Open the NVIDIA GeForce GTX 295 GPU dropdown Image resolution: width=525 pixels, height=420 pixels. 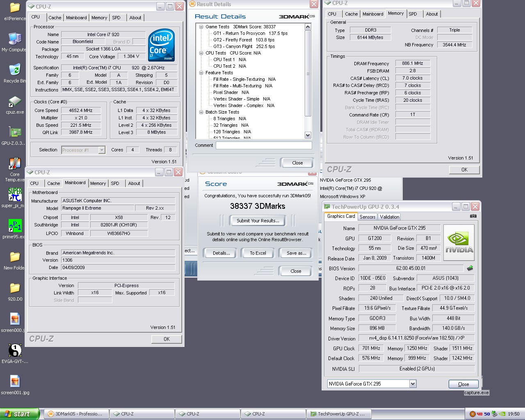(413, 384)
